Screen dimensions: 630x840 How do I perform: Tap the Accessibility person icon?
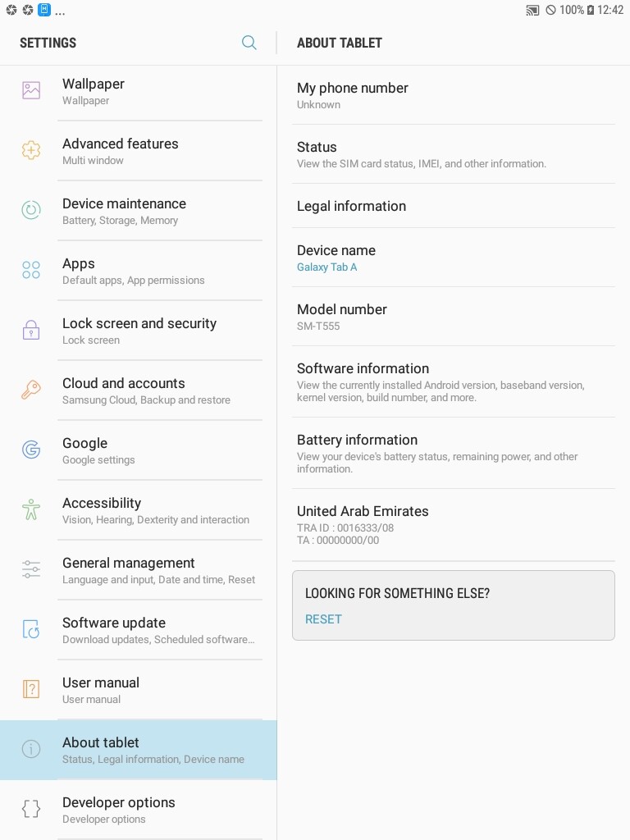click(31, 509)
